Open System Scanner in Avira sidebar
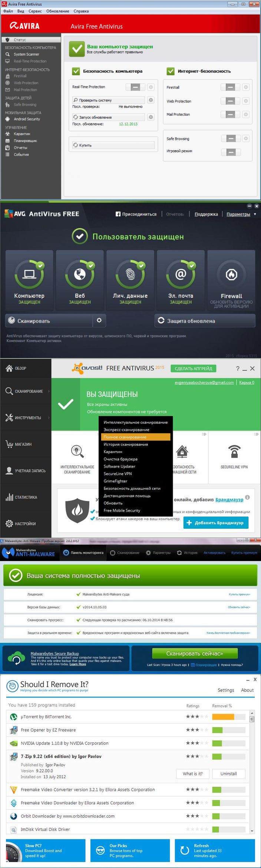 pyautogui.click(x=26, y=54)
